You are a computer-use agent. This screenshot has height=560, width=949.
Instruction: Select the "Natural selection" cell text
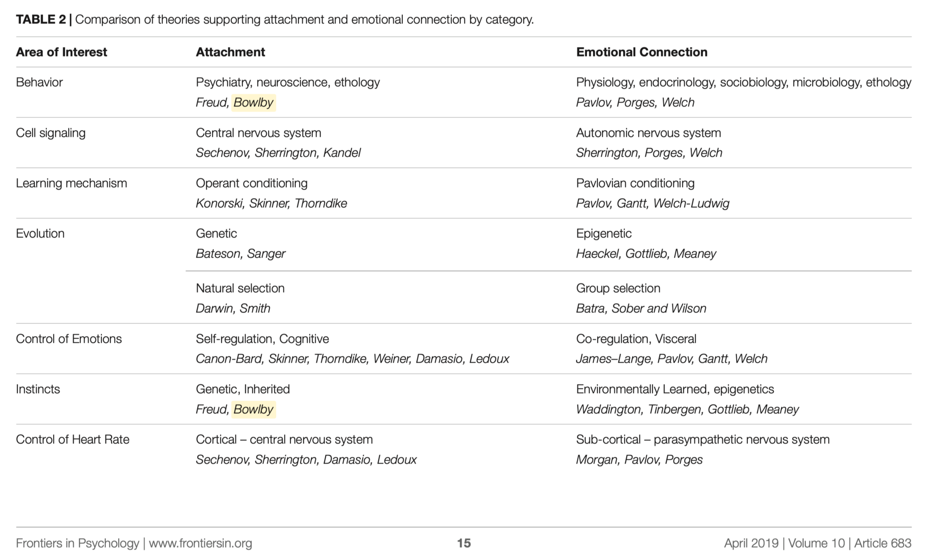tap(240, 288)
